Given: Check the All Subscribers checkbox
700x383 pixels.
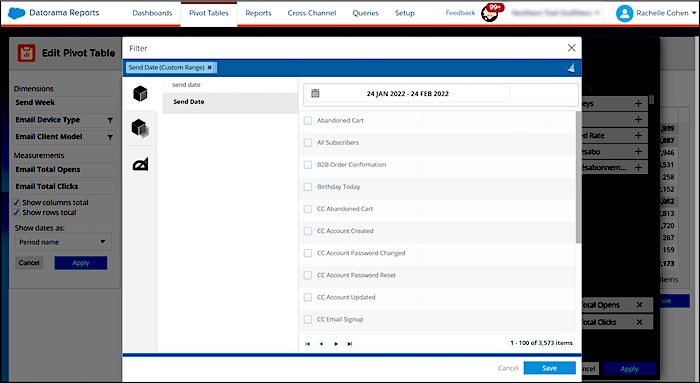Looking at the screenshot, I should 308,142.
